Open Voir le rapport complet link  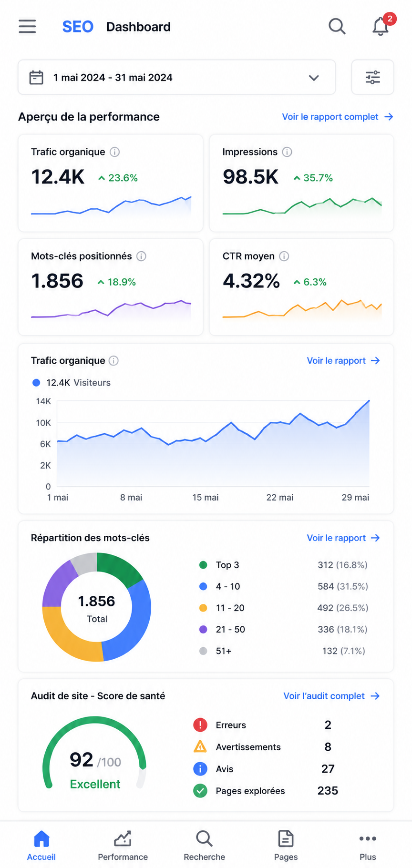coord(338,117)
